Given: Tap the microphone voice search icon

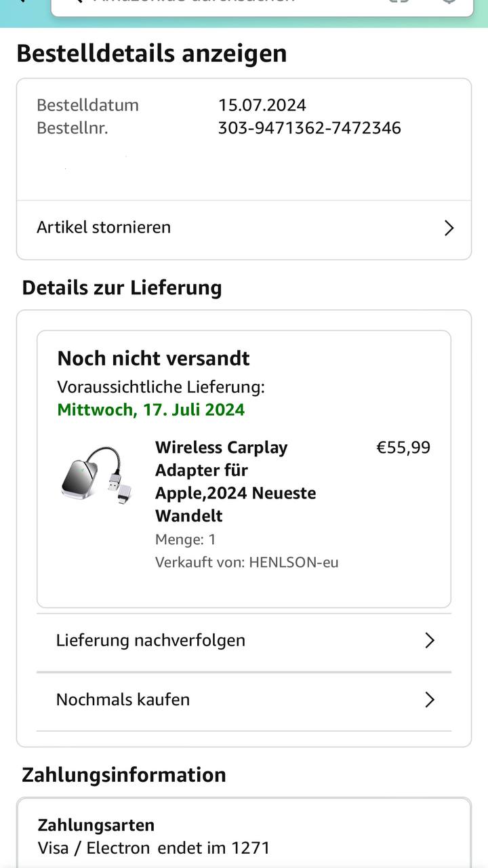Looking at the screenshot, I should 448,2.
